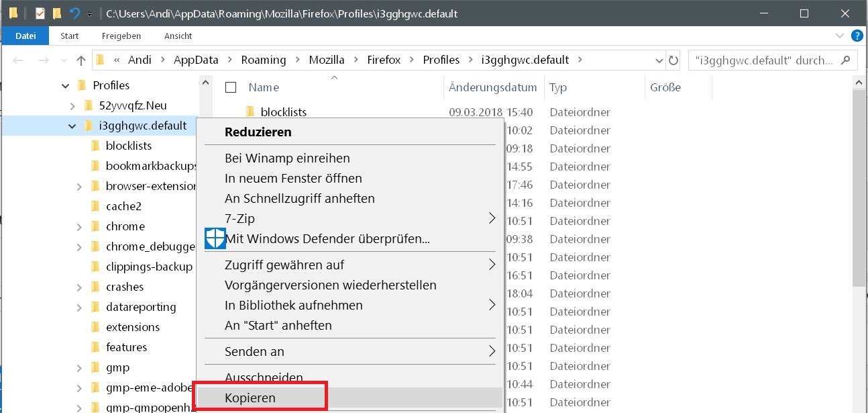This screenshot has width=868, height=413.
Task: Click the Back navigation arrow
Action: 18,60
